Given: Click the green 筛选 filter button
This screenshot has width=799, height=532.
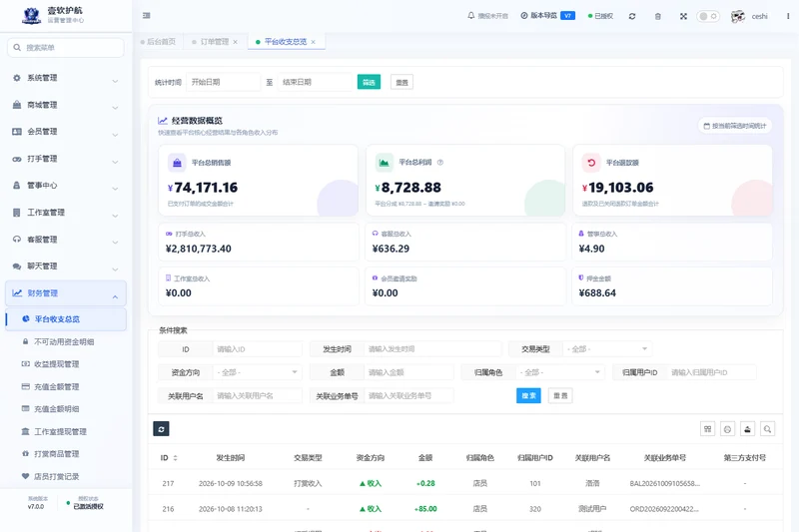Looking at the screenshot, I should (x=369, y=82).
